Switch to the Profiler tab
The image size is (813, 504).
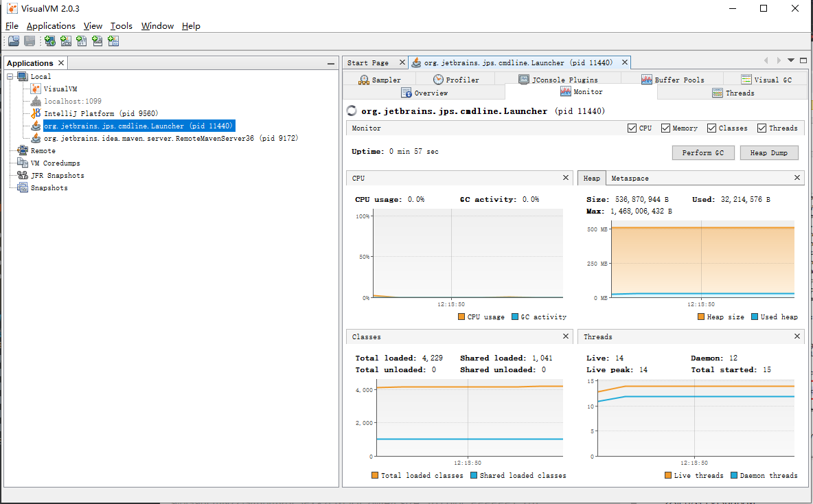(x=456, y=80)
